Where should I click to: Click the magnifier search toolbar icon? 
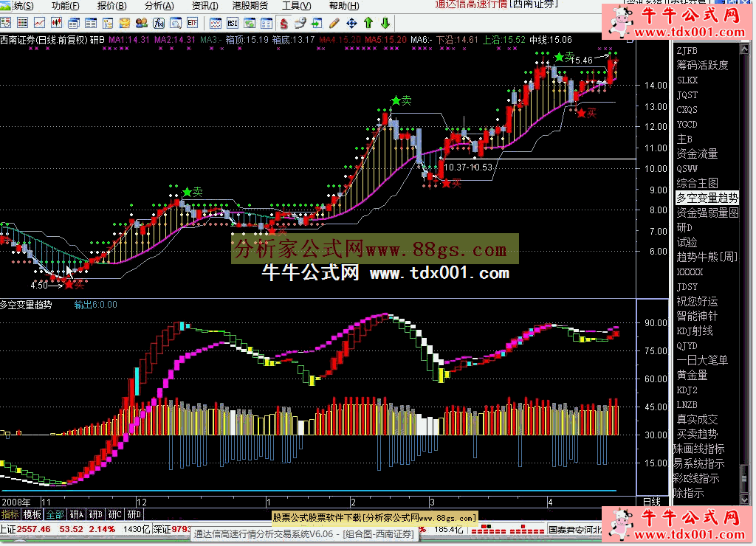coord(176,23)
